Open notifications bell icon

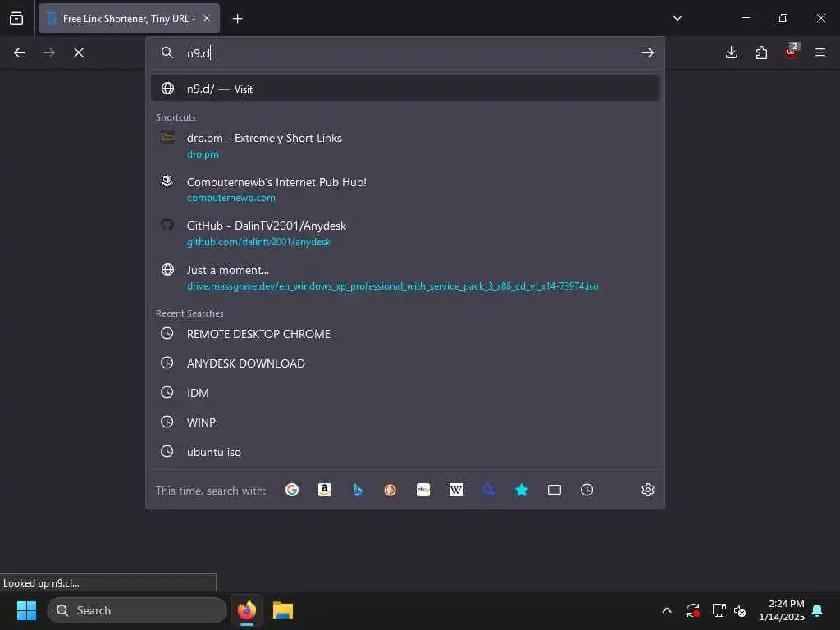tap(818, 610)
